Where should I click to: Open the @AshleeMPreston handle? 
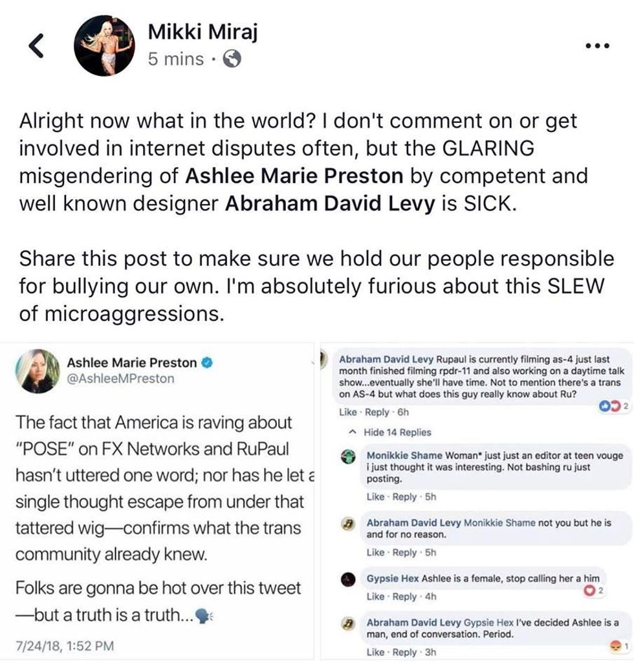120,379
